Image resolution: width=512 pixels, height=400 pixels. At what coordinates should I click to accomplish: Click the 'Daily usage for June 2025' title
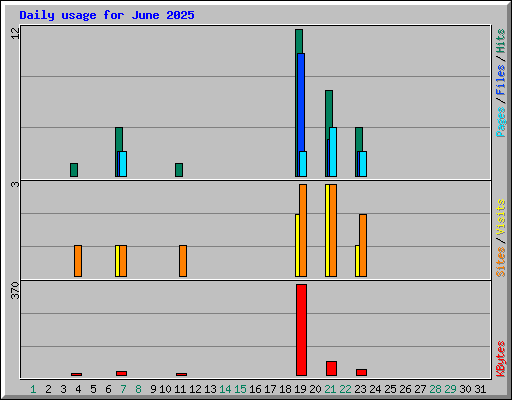click(x=107, y=15)
